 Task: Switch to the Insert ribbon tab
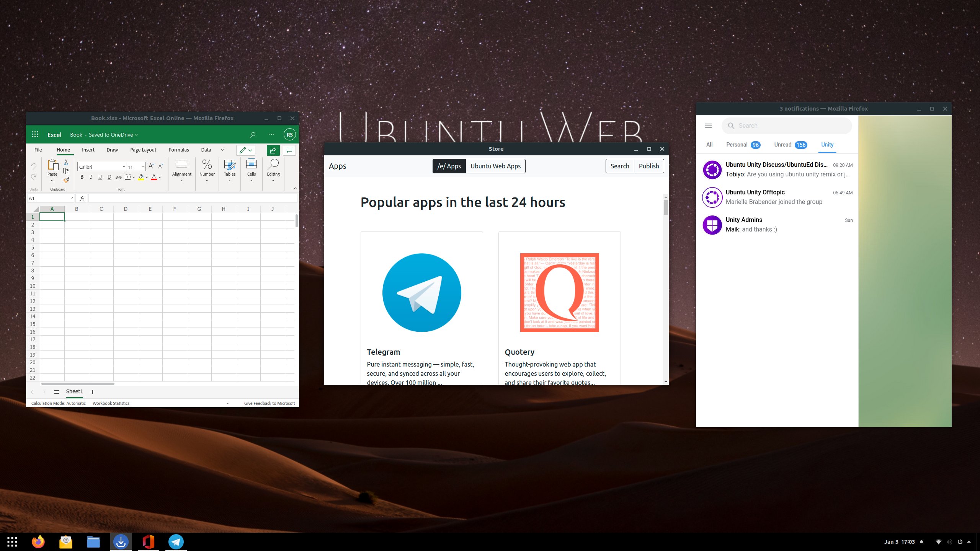coord(88,150)
